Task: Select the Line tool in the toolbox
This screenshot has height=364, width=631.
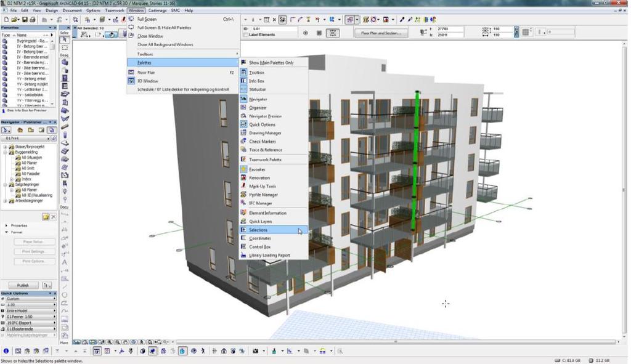Action: (x=64, y=286)
